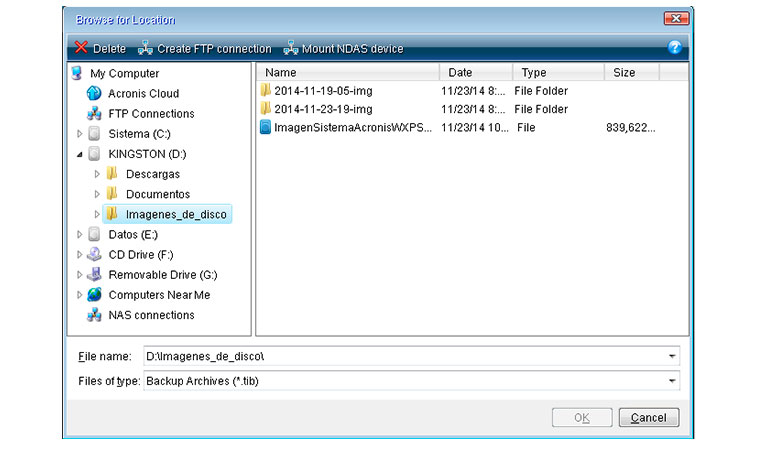Click into the File name input field
Viewport: 760px width, 449px height.
click(x=405, y=356)
